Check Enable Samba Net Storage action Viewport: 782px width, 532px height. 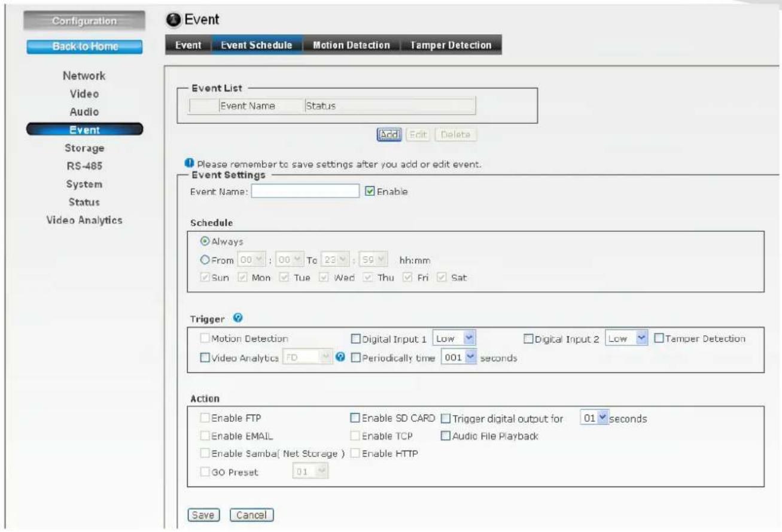[205, 454]
